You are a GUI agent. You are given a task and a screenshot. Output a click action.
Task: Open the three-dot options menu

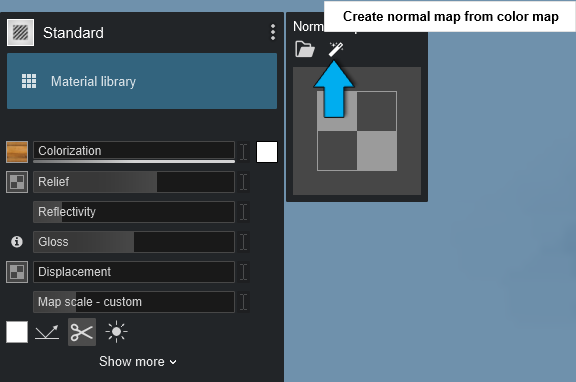pyautogui.click(x=273, y=32)
